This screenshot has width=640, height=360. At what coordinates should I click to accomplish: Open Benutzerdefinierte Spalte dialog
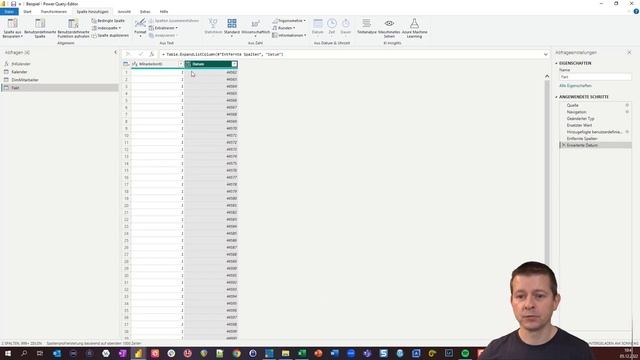[x=40, y=28]
